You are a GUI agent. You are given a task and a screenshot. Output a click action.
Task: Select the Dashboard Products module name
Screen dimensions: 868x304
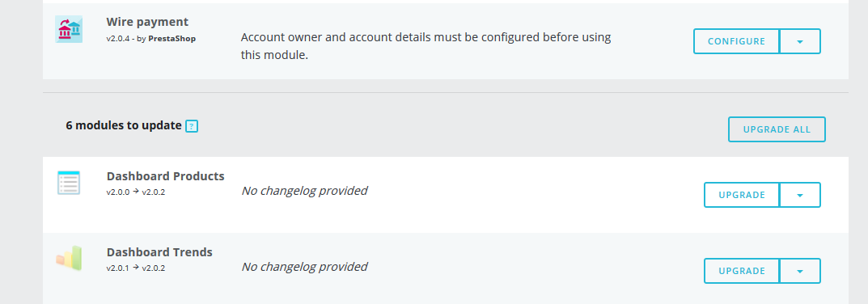coord(166,176)
